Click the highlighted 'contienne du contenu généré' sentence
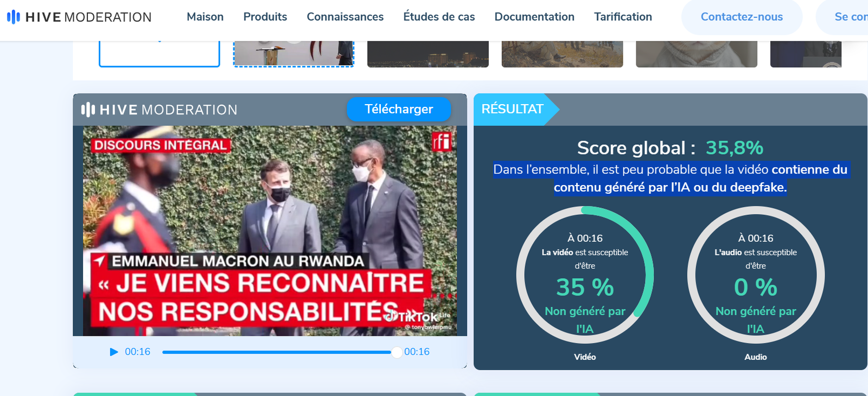Image resolution: width=868 pixels, height=396 pixels. tap(671, 178)
